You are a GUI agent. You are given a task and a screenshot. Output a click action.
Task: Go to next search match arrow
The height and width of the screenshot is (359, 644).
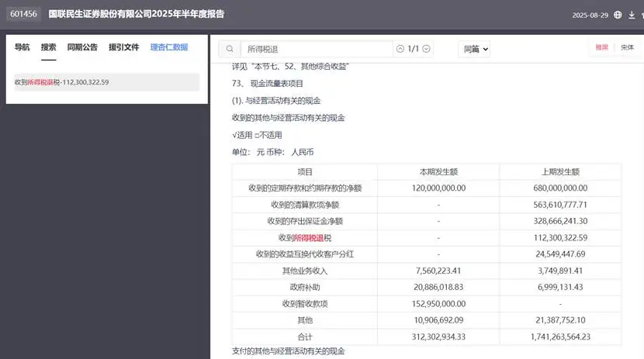click(x=426, y=49)
